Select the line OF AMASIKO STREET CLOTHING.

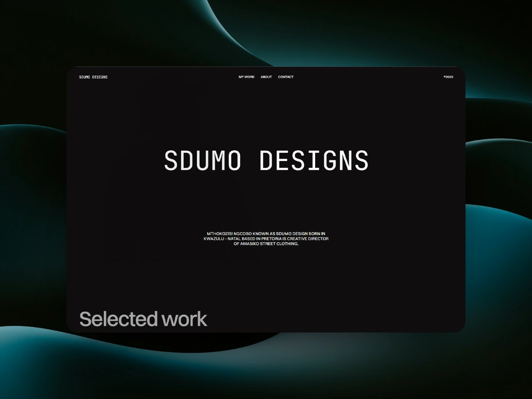(x=266, y=244)
